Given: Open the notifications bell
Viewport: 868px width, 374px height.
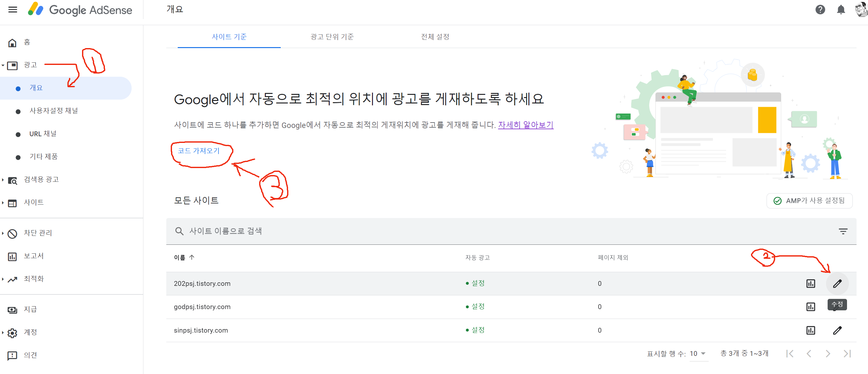Looking at the screenshot, I should [841, 10].
